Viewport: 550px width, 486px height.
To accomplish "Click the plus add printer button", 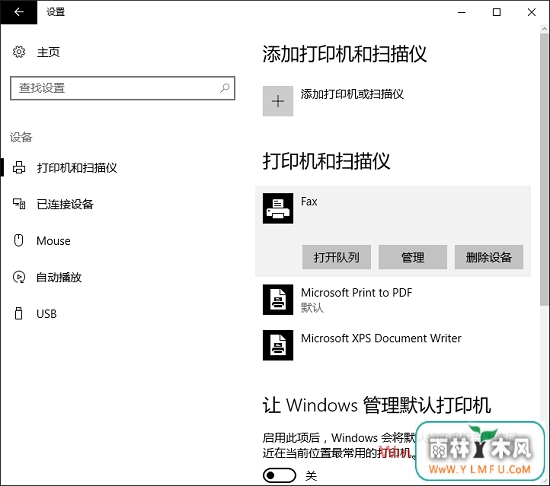I will pos(278,101).
